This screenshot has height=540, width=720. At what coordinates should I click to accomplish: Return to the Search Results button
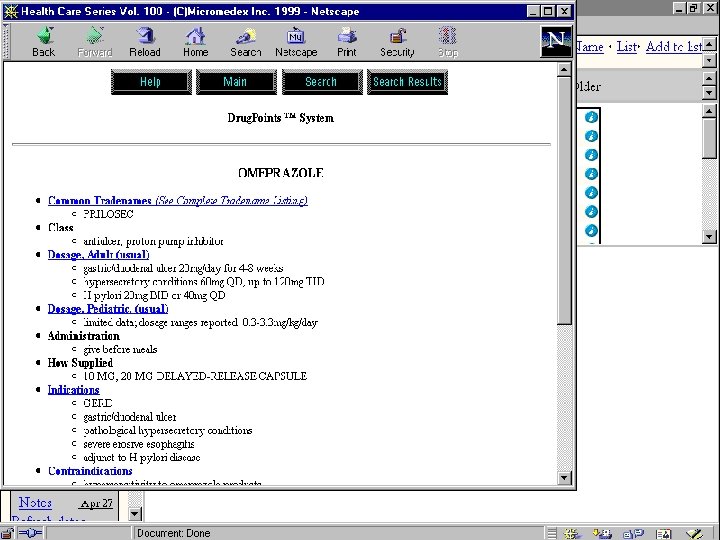coord(407,82)
